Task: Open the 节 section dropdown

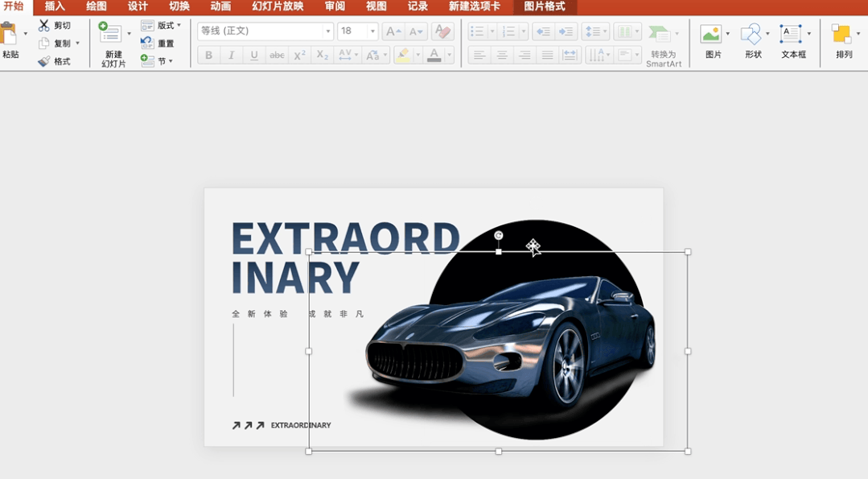Action: point(157,61)
